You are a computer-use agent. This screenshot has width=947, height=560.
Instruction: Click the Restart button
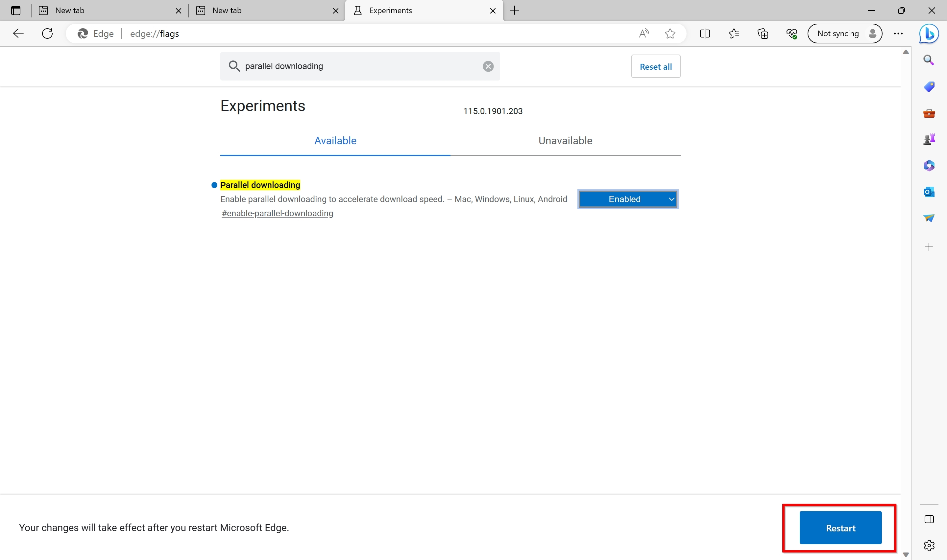pos(840,527)
